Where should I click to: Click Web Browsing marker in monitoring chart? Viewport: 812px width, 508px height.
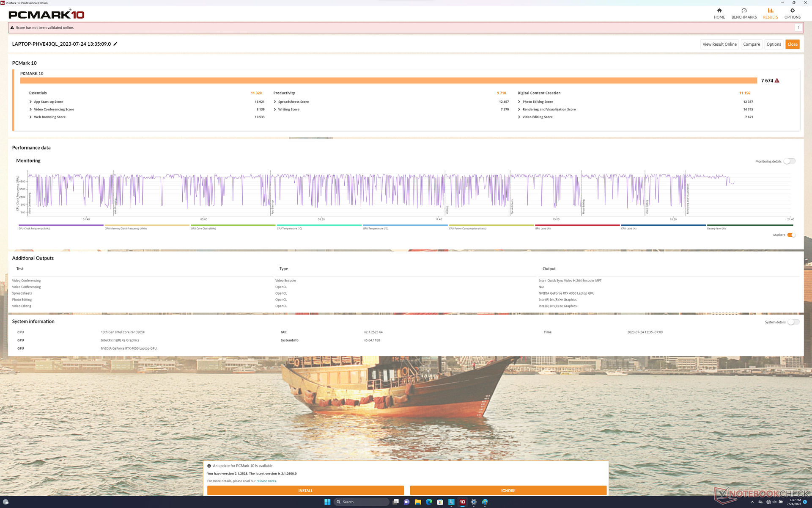pos(115,206)
